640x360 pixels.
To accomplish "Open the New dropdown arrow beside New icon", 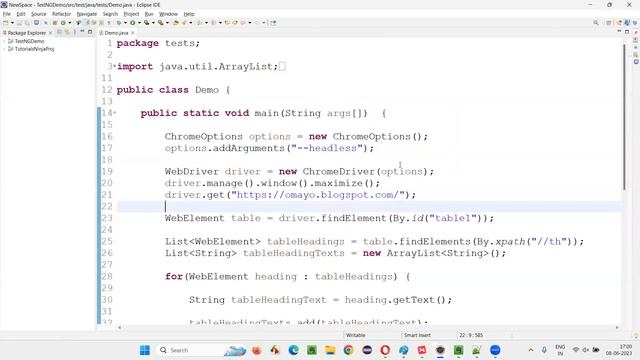I will click(x=12, y=23).
